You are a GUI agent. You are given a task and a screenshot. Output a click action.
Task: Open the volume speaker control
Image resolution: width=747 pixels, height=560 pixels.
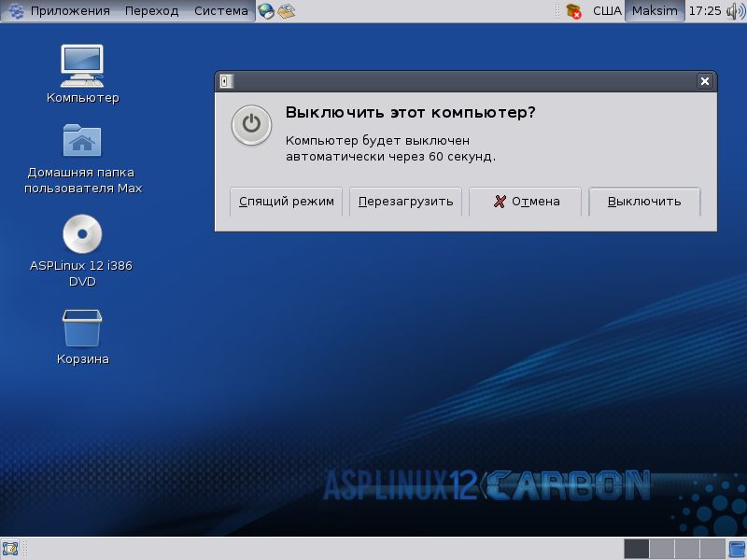[x=736, y=11]
